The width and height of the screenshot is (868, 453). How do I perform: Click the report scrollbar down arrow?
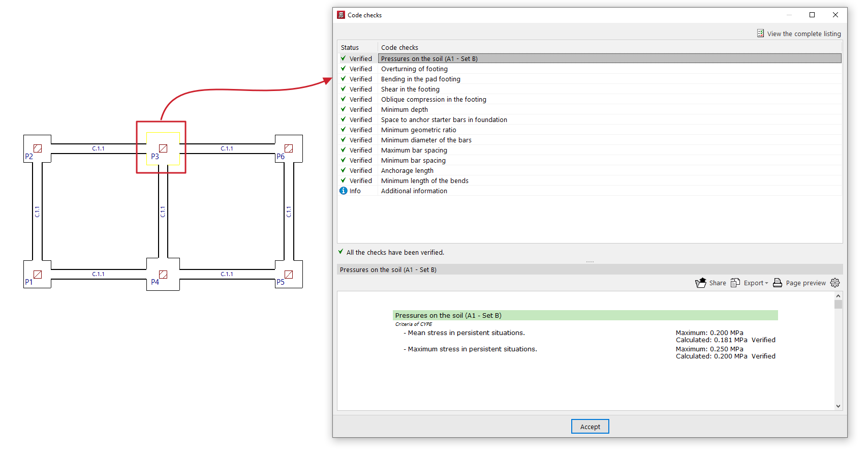tap(838, 406)
